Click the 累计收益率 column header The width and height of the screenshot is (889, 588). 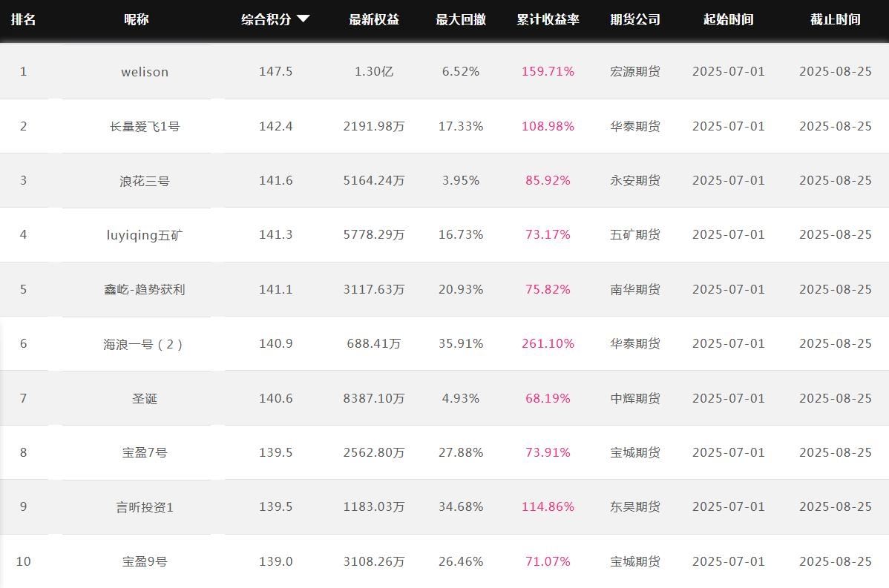(x=548, y=19)
